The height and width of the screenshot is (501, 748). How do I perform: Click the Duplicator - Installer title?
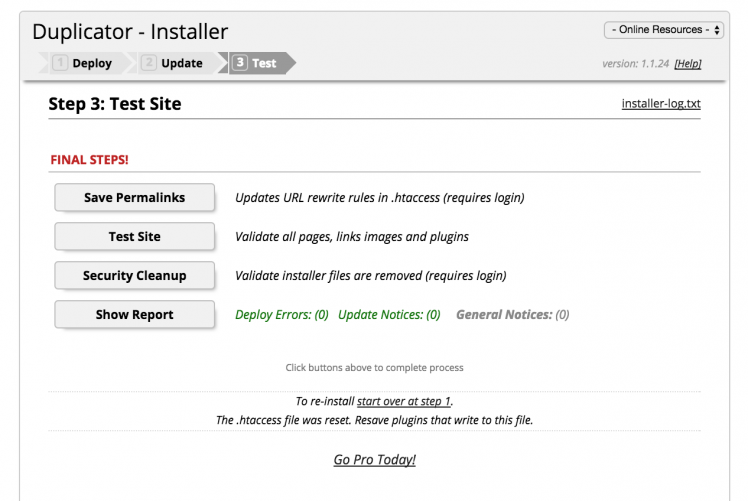point(130,31)
